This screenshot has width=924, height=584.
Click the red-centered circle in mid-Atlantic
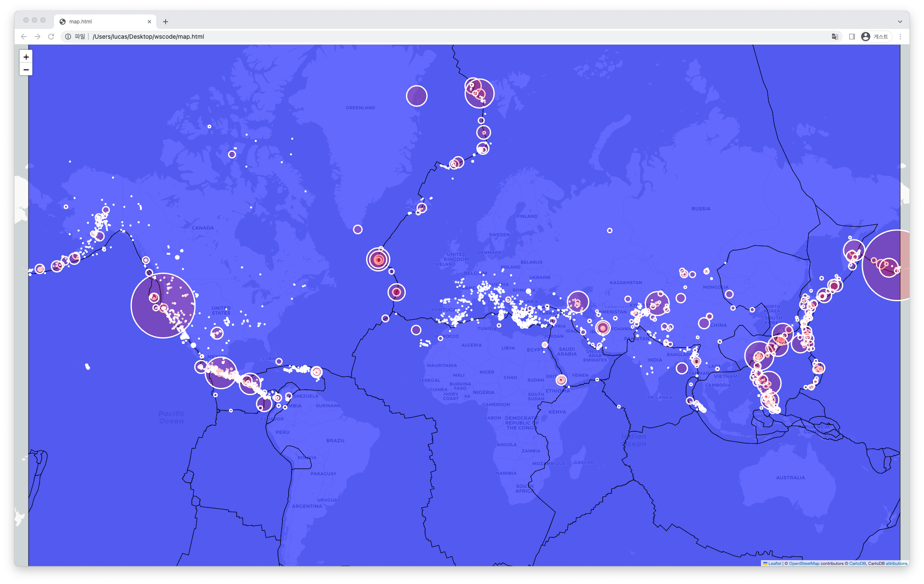pos(378,259)
